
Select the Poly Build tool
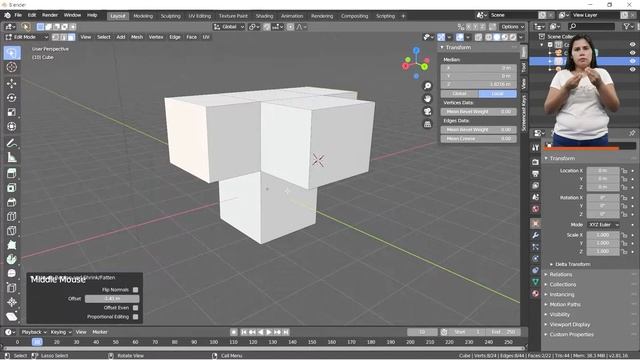click(12, 245)
